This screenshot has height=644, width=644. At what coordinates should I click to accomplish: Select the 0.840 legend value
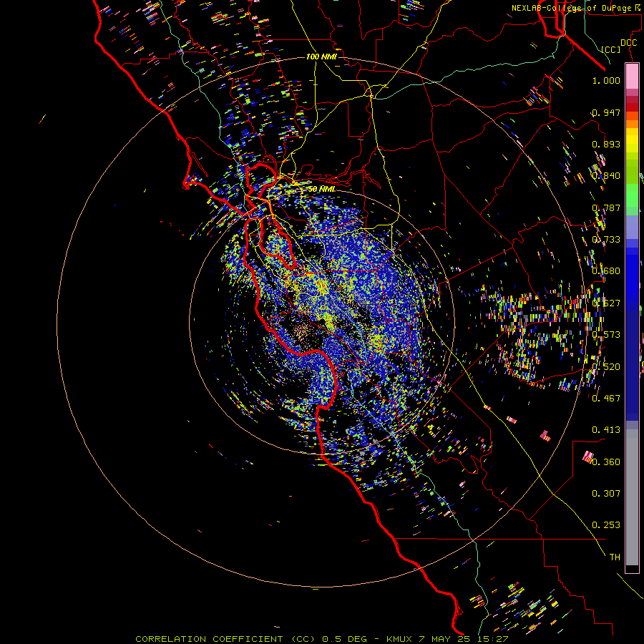coord(606,176)
